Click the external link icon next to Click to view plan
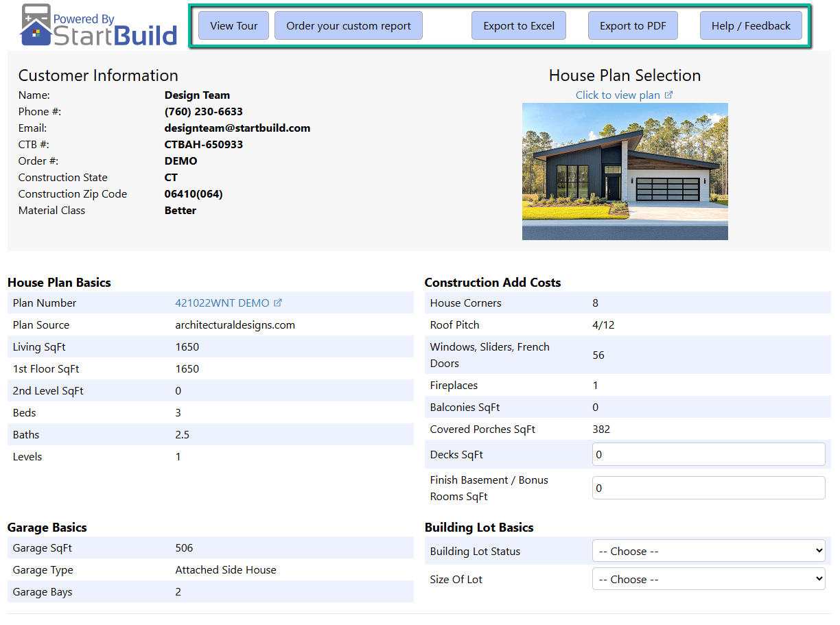 coord(668,95)
